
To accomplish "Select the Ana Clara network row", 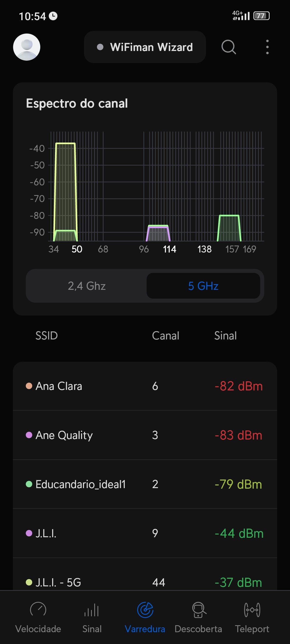I will (x=145, y=386).
